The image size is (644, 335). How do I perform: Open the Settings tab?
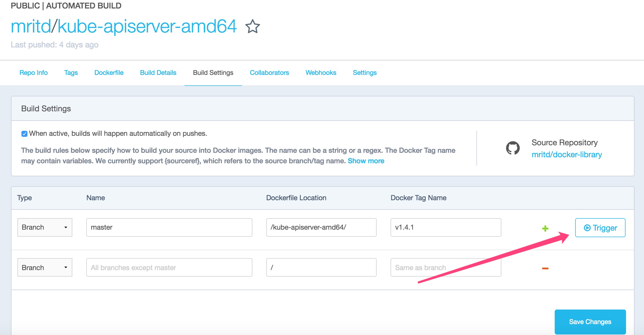pyautogui.click(x=365, y=73)
